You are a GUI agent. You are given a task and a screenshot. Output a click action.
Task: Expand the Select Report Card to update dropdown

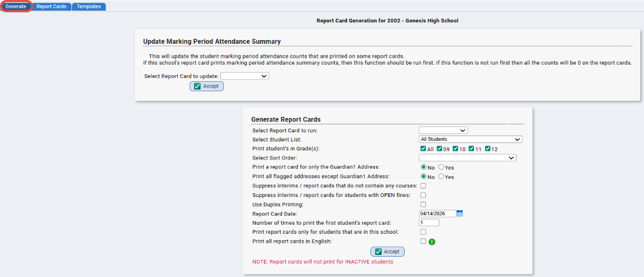pos(245,76)
